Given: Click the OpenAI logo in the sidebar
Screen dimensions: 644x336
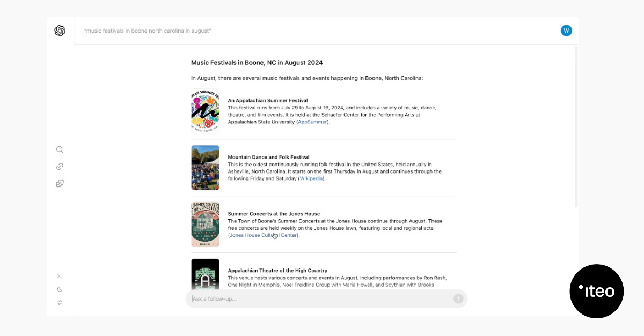Looking at the screenshot, I should click(60, 31).
